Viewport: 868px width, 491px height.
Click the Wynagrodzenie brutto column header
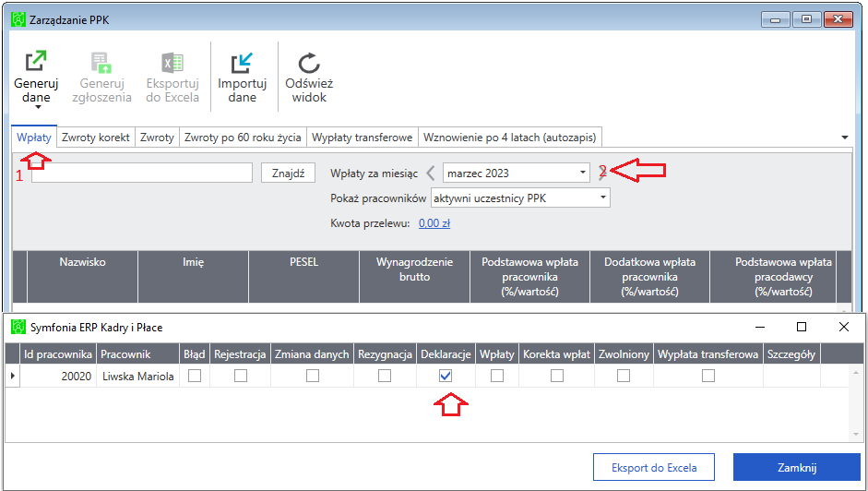[x=414, y=277]
